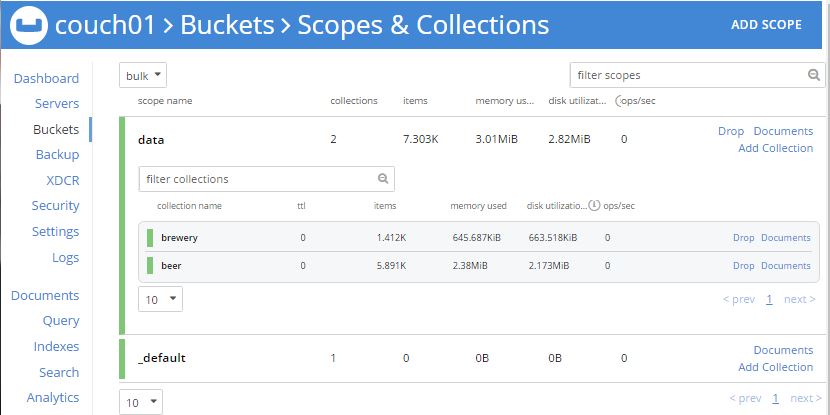Open the scopes page-size dropdown at bottom
Screen dimensions: 830x415
(x=141, y=402)
